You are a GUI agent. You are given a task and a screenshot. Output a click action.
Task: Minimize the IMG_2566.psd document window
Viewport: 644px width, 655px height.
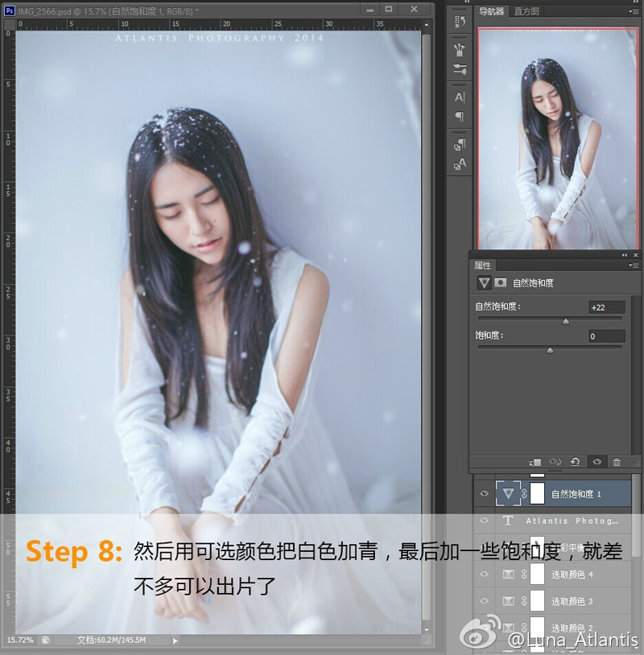[x=369, y=10]
